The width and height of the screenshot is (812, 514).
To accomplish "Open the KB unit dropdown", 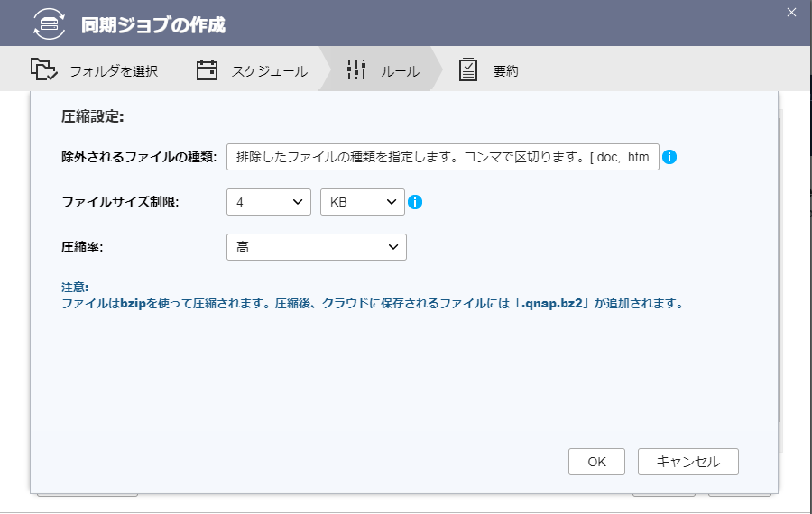I will pyautogui.click(x=362, y=202).
